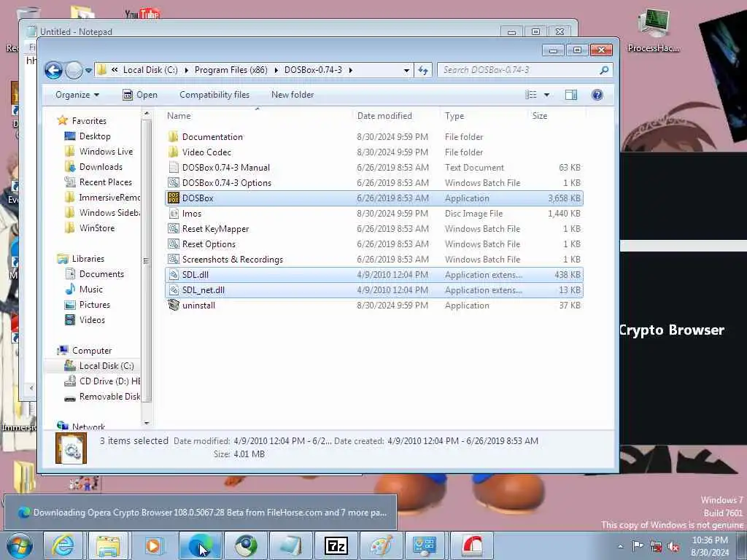The height and width of the screenshot is (560, 747).
Task: Open Downloads in Favorites
Action: 101,167
